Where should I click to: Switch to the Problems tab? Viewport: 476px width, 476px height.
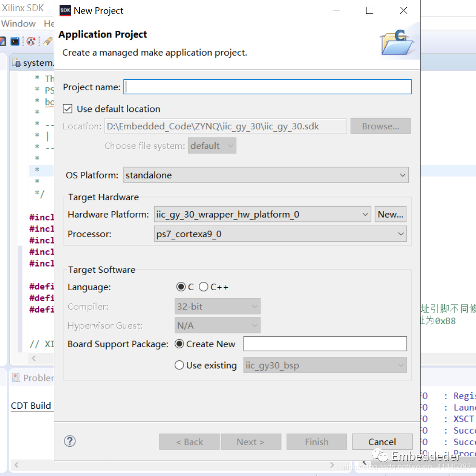point(37,378)
